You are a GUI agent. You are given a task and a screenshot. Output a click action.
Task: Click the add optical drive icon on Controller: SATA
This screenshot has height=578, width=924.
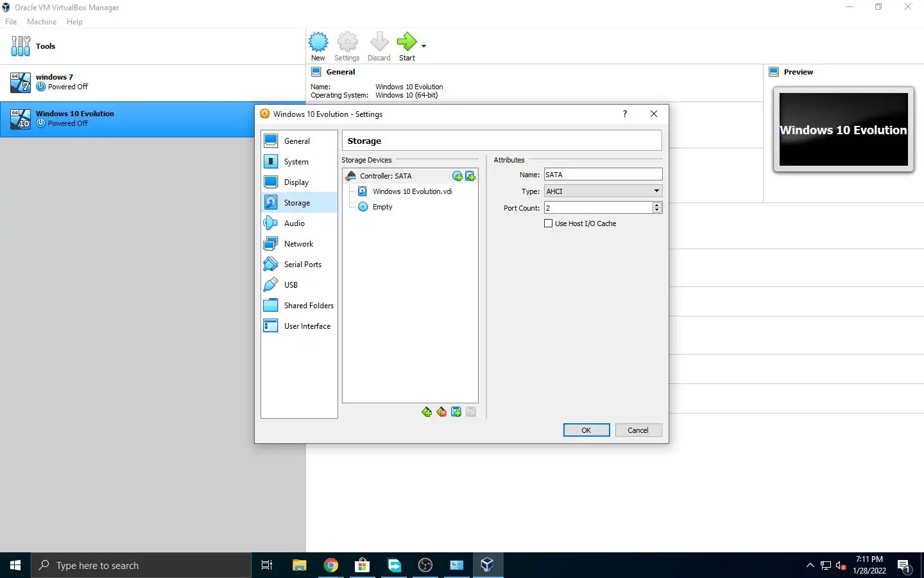pyautogui.click(x=458, y=176)
